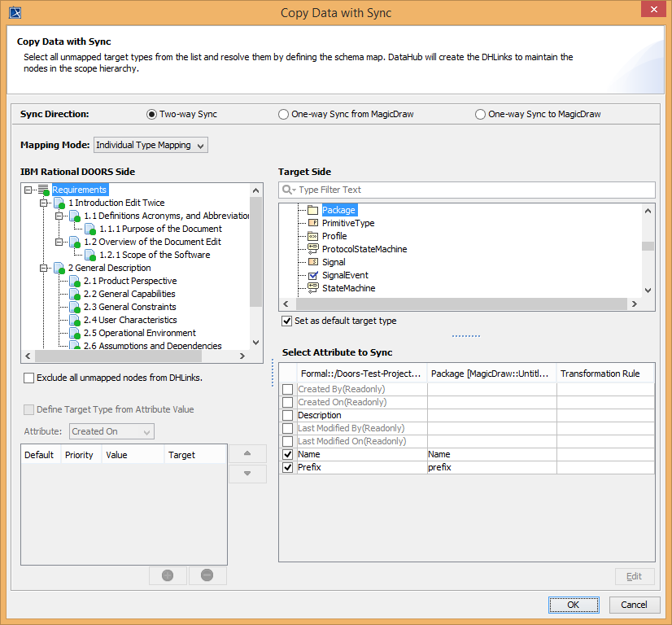Click the search magnifier icon in filter box
Image resolution: width=672 pixels, height=625 pixels.
pyautogui.click(x=288, y=190)
